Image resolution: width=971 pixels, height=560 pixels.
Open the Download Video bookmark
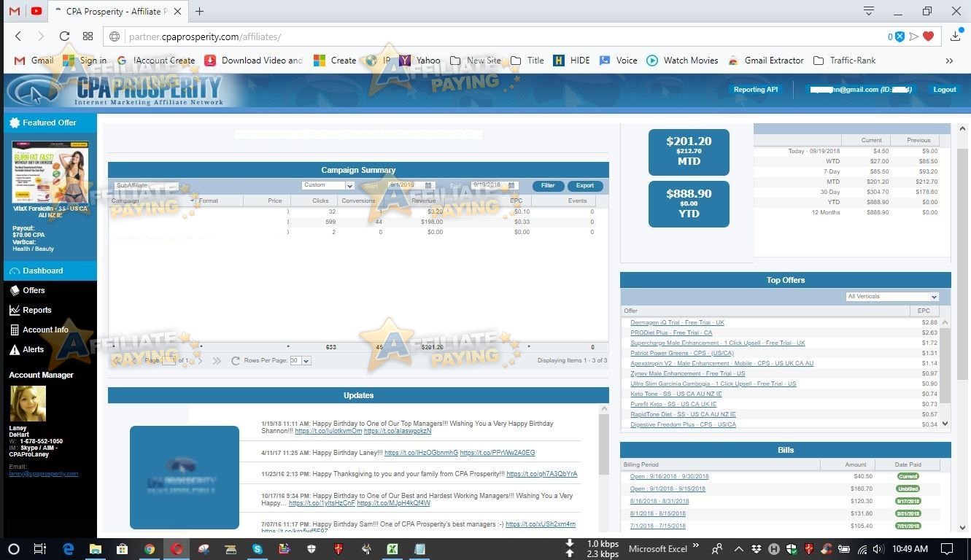[x=253, y=61]
